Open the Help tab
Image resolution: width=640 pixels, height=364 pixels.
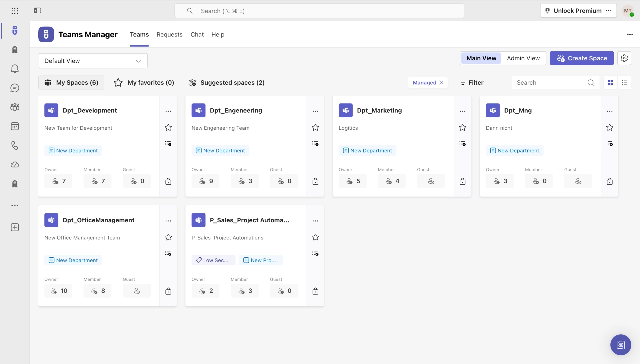pyautogui.click(x=218, y=34)
